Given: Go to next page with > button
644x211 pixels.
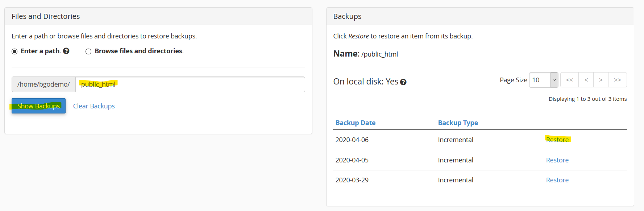Looking at the screenshot, I should click(601, 80).
